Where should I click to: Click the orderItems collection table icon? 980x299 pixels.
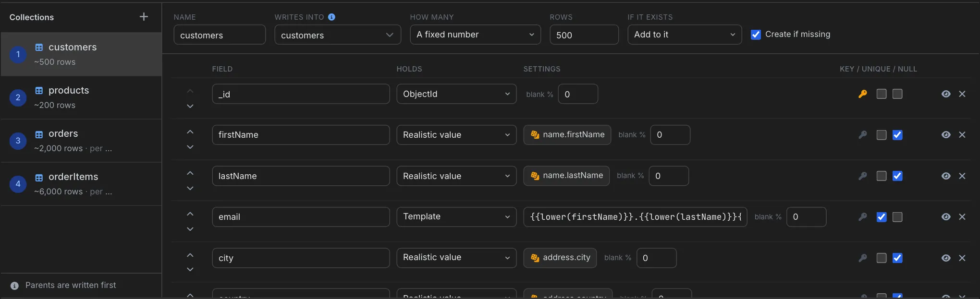39,178
